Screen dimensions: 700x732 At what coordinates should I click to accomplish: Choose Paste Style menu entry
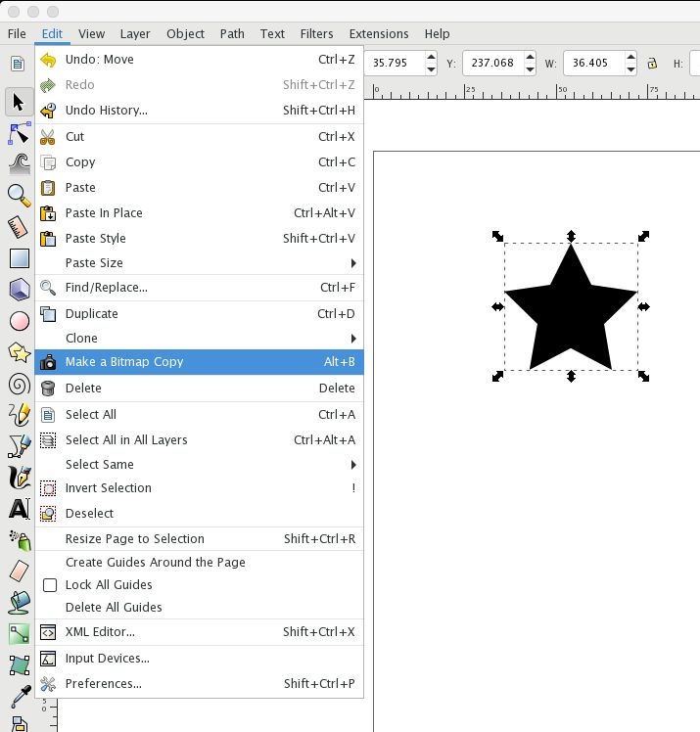pyautogui.click(x=200, y=238)
